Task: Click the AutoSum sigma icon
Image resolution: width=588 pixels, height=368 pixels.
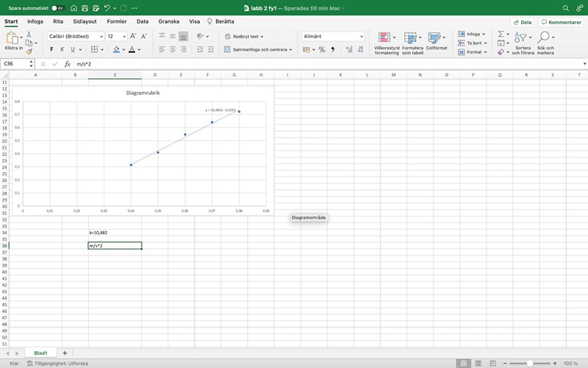Action: point(501,34)
